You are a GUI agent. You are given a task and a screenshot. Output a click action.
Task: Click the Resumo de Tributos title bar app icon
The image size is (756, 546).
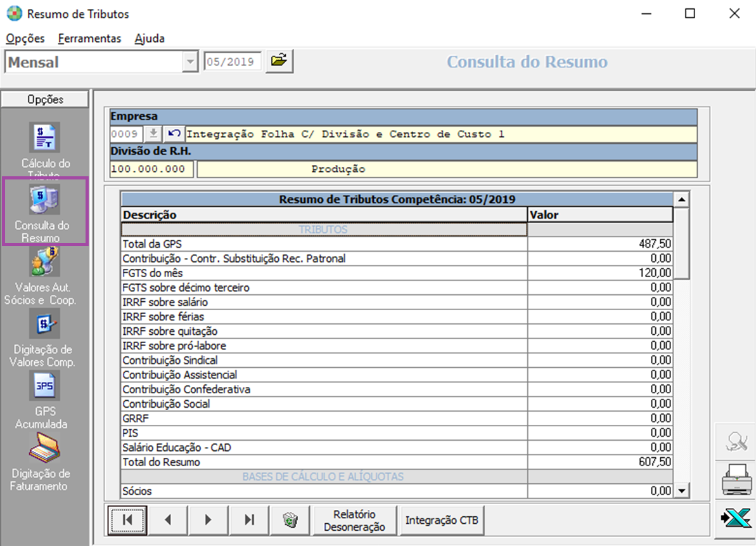tap(14, 13)
